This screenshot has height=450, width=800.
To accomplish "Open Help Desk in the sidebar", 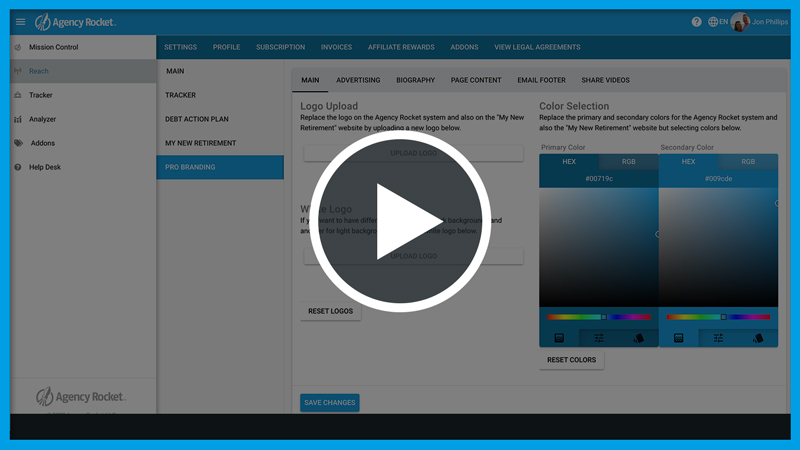I will tap(83, 167).
